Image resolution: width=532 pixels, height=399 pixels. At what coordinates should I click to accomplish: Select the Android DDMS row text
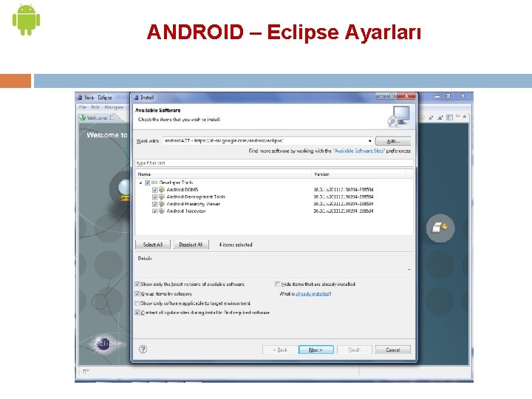coord(183,190)
